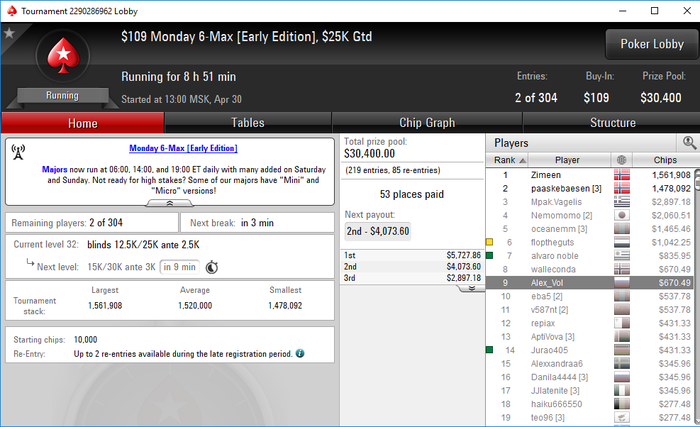Sort players by Rank column
The image size is (700, 427).
click(x=507, y=160)
